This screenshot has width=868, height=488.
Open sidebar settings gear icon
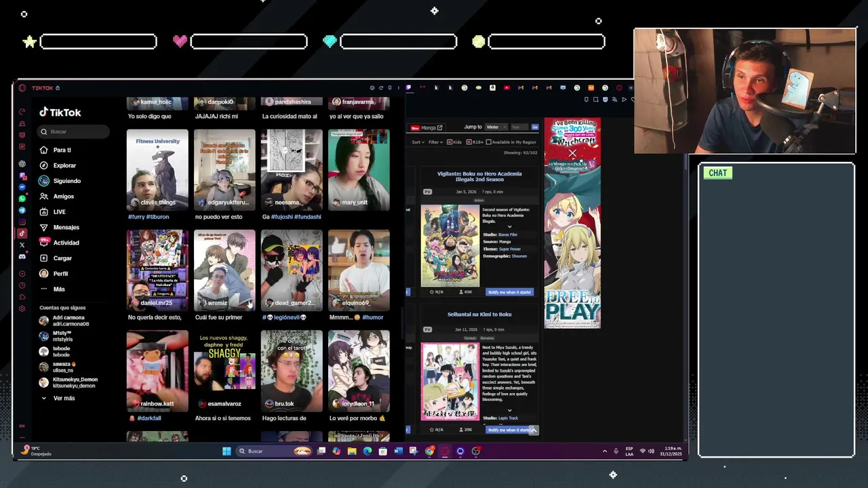coord(22,308)
